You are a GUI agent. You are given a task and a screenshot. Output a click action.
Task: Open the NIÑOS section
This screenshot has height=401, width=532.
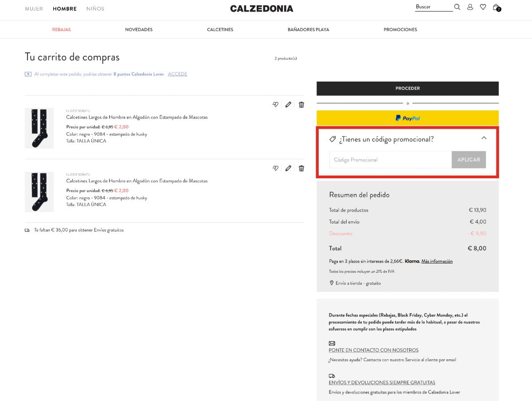[x=95, y=9]
